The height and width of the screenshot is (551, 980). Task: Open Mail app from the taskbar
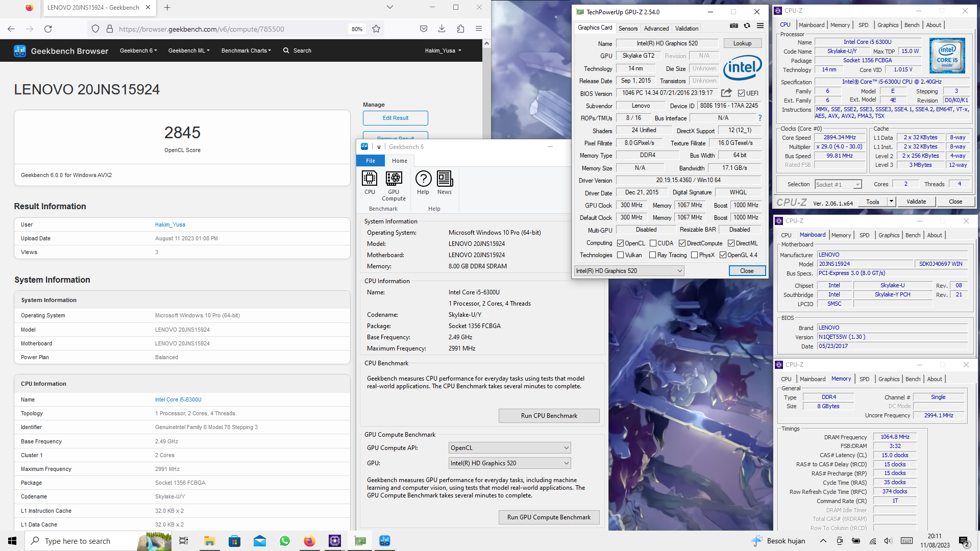tap(260, 541)
